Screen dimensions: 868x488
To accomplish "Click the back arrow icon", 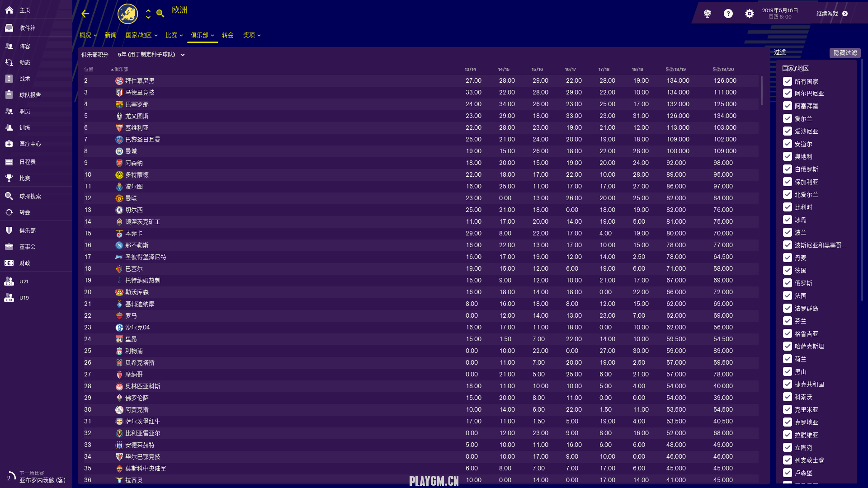I will 85,14.
